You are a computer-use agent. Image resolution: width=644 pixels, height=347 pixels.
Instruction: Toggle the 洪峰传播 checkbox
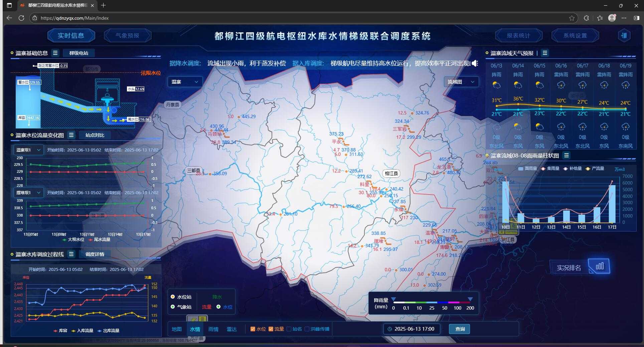coord(307,329)
